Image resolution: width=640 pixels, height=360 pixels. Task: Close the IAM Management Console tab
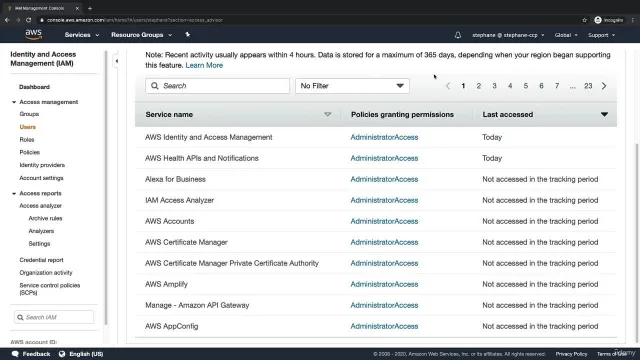77,8
